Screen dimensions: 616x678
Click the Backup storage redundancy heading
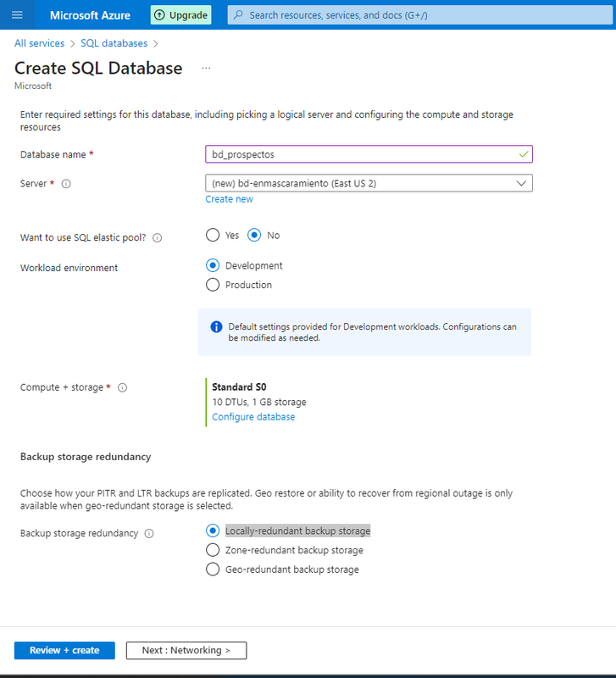click(86, 457)
